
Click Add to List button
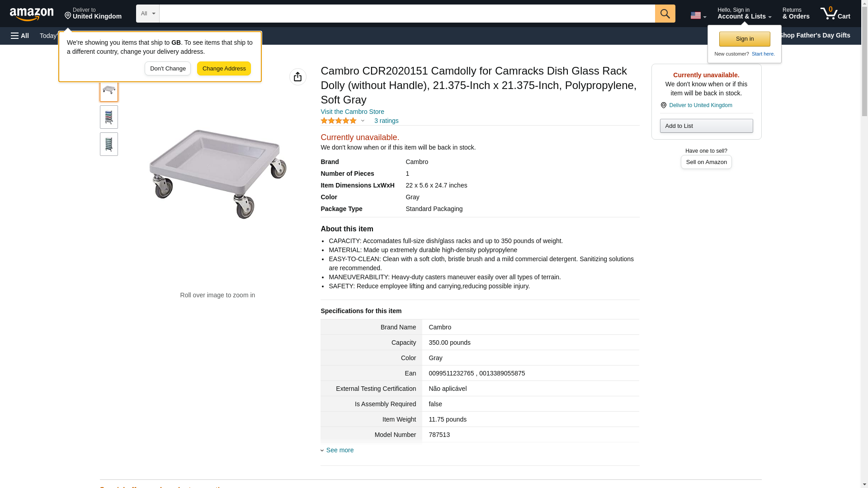click(706, 126)
